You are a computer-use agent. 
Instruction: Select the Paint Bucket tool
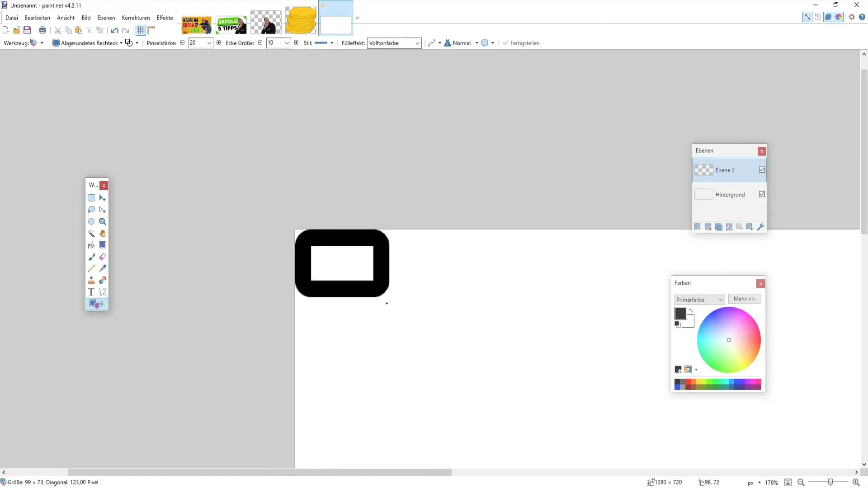click(x=91, y=245)
